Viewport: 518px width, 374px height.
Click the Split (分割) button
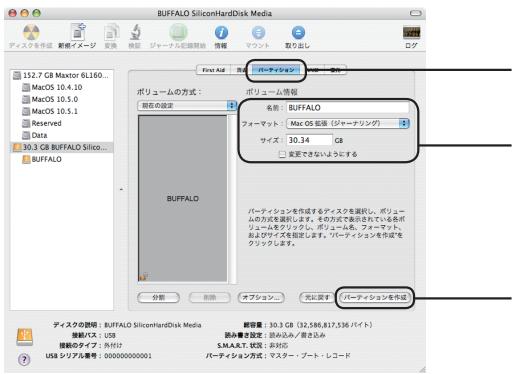click(x=158, y=297)
